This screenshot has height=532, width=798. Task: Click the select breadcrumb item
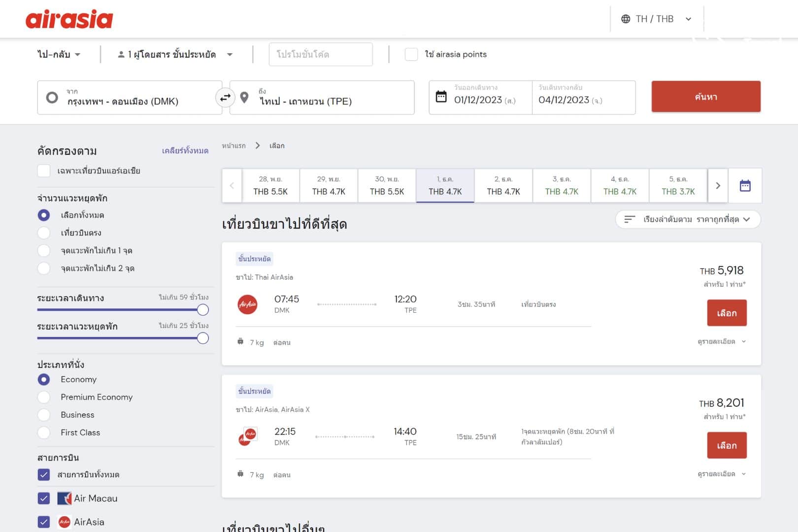pyautogui.click(x=277, y=146)
